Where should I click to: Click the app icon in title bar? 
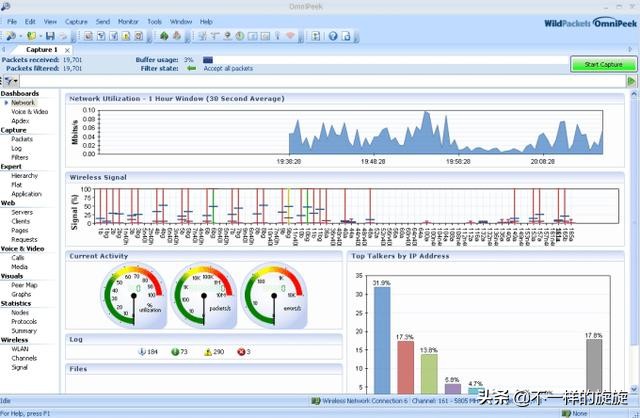pyautogui.click(x=5, y=6)
